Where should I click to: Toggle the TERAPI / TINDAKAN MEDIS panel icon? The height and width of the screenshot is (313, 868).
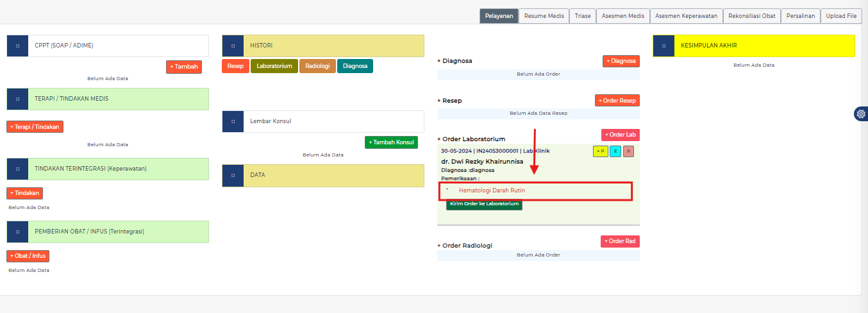coord(17,99)
